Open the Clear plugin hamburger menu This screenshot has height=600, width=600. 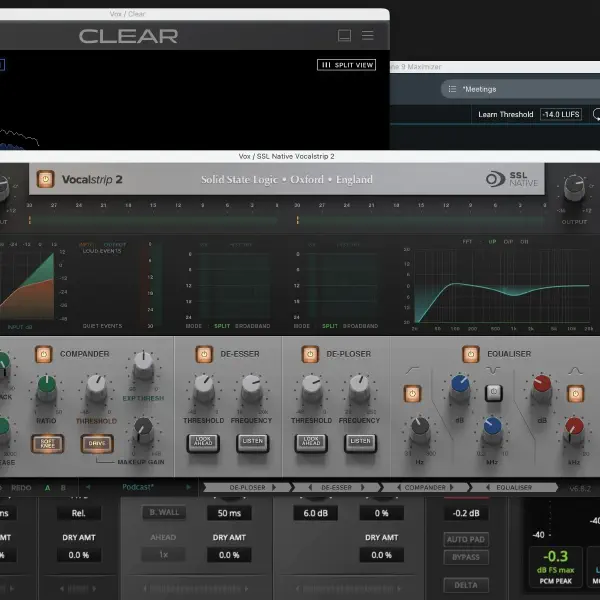(x=368, y=35)
